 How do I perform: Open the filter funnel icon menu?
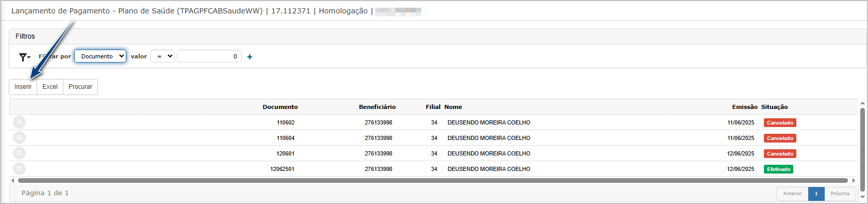pyautogui.click(x=24, y=57)
